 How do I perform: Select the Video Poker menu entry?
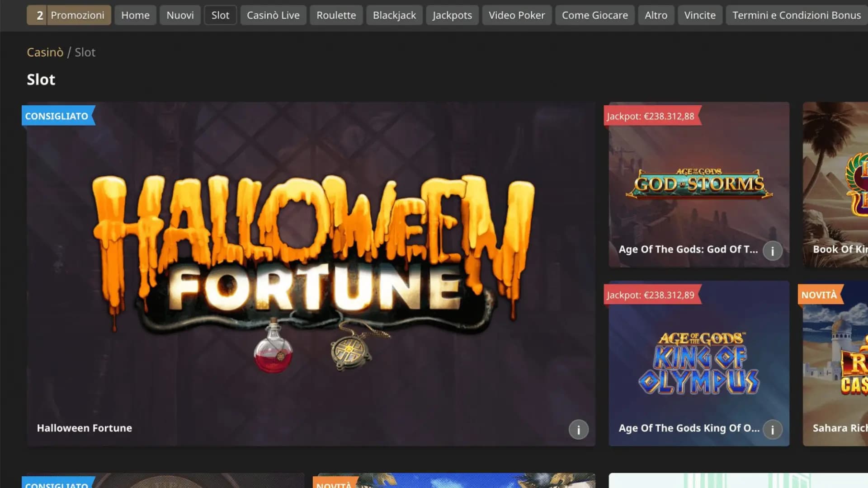point(516,15)
